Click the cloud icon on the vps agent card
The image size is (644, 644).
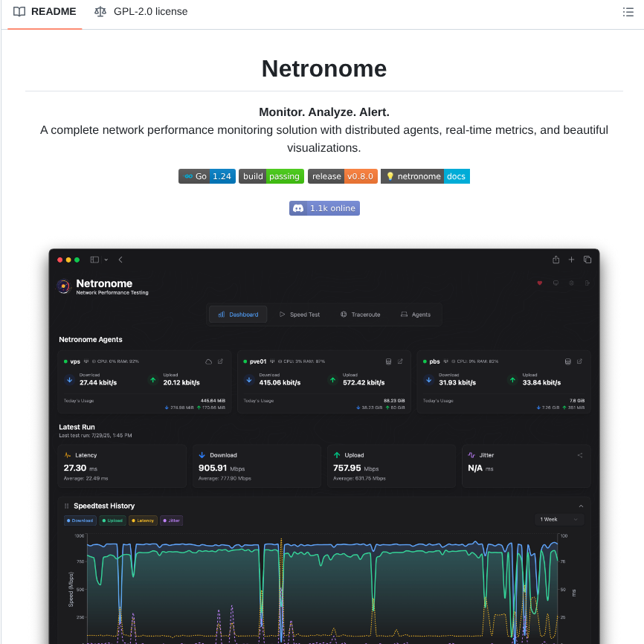coord(208,361)
